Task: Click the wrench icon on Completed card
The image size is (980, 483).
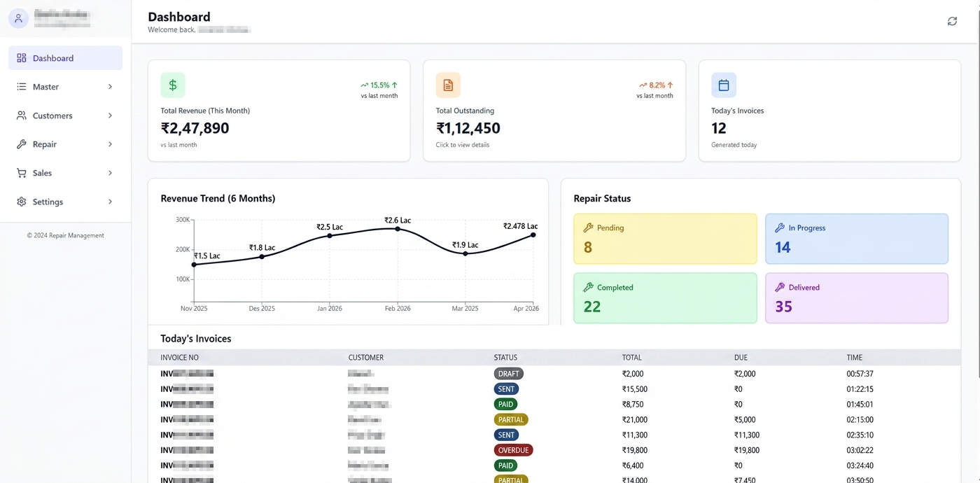Action: 588,287
